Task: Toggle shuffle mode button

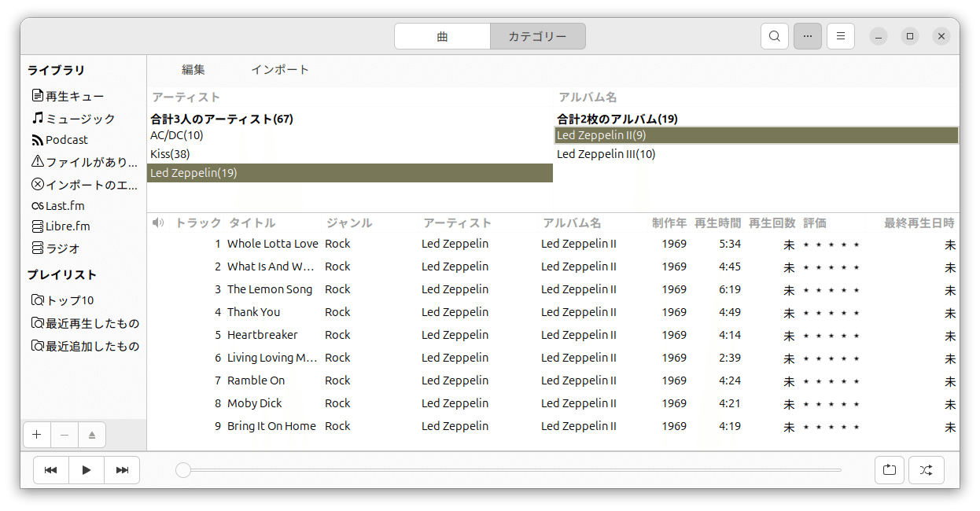Action: click(926, 470)
